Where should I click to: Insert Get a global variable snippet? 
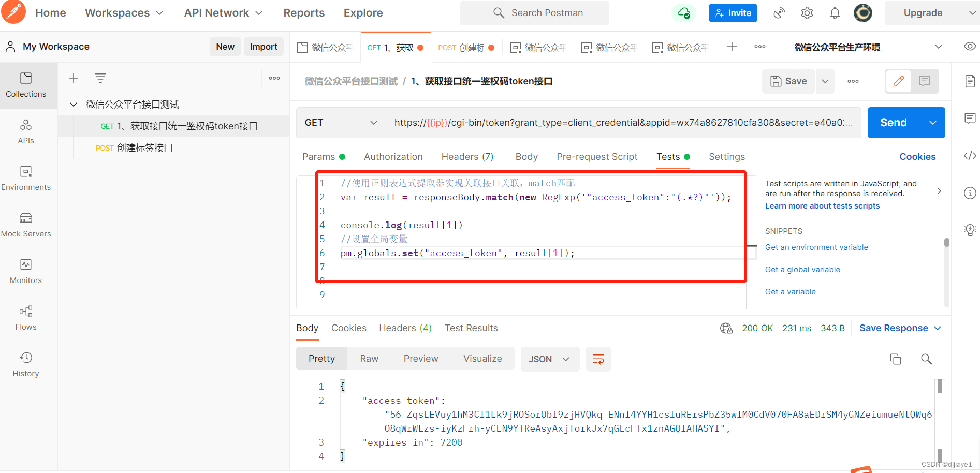click(802, 270)
